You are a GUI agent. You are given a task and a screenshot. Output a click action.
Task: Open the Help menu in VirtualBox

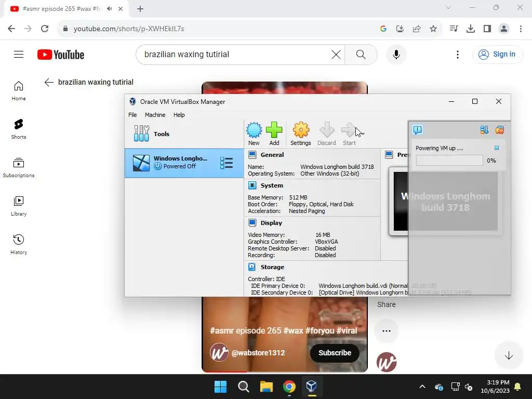tap(179, 115)
